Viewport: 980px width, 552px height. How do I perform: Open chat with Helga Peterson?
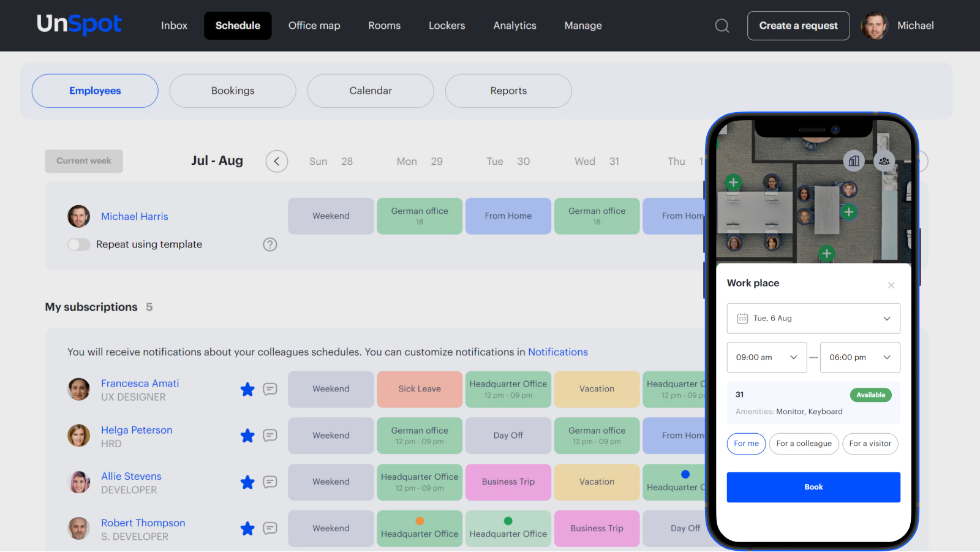(270, 436)
